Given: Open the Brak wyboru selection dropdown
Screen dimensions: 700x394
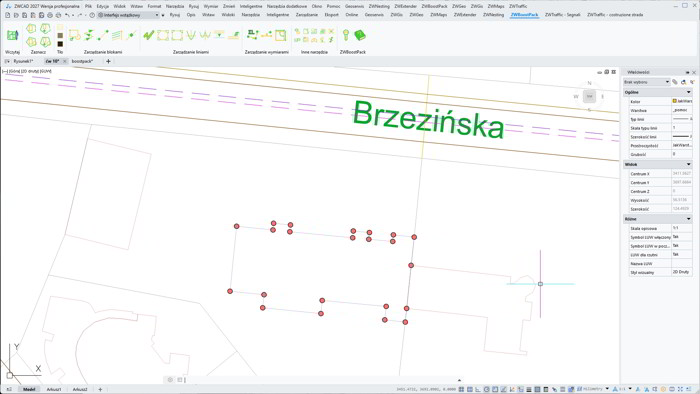Looking at the screenshot, I should [x=646, y=82].
